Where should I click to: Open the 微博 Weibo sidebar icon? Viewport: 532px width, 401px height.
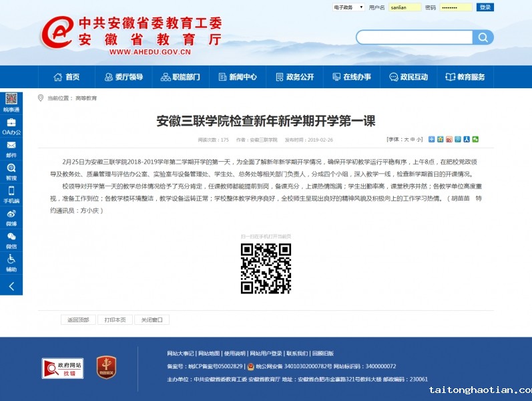pyautogui.click(x=11, y=217)
